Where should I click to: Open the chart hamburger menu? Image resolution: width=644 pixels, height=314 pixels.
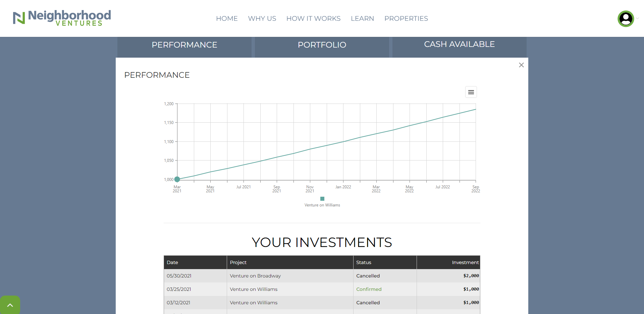click(x=471, y=92)
